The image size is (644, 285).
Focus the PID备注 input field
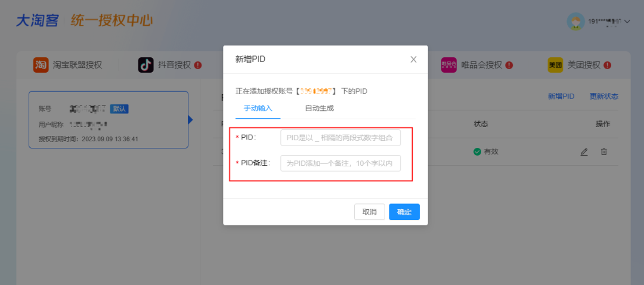pyautogui.click(x=340, y=163)
